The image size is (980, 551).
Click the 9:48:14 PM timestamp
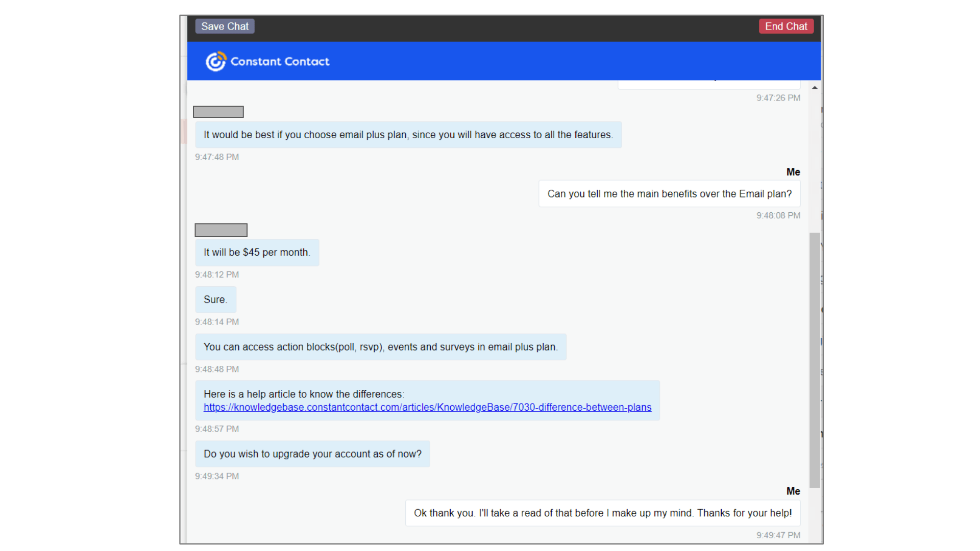217,322
